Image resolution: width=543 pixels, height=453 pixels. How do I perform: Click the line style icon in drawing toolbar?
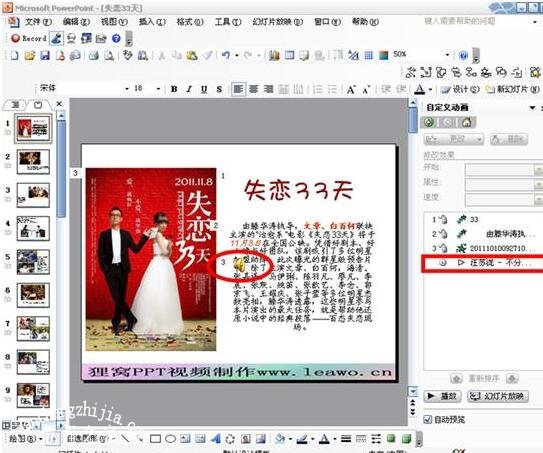[346, 439]
